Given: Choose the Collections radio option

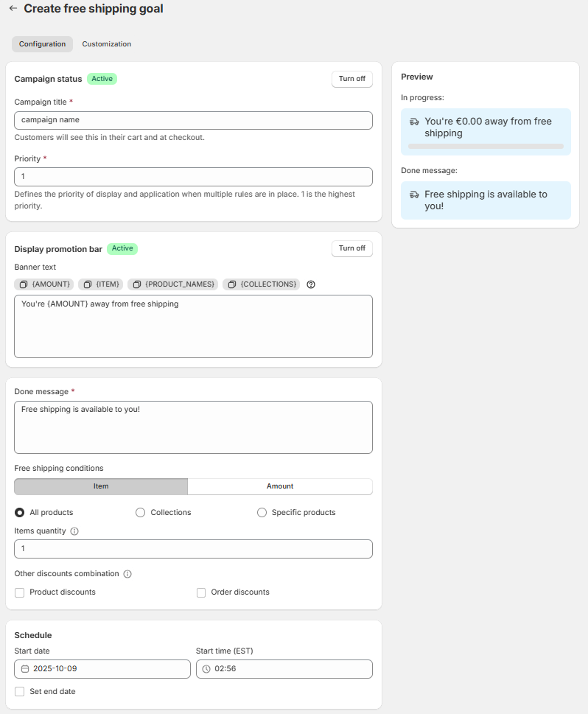Looking at the screenshot, I should click(x=141, y=513).
